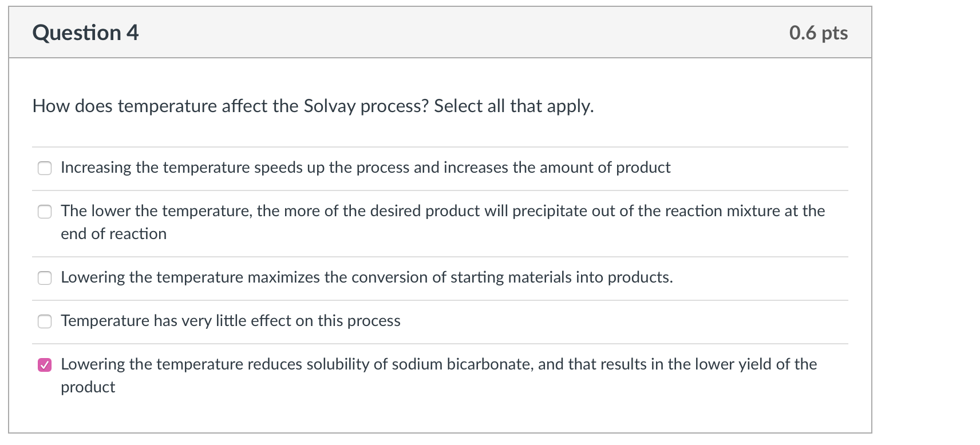Enable the "maximizes the conversion" answer checkbox

(45, 278)
